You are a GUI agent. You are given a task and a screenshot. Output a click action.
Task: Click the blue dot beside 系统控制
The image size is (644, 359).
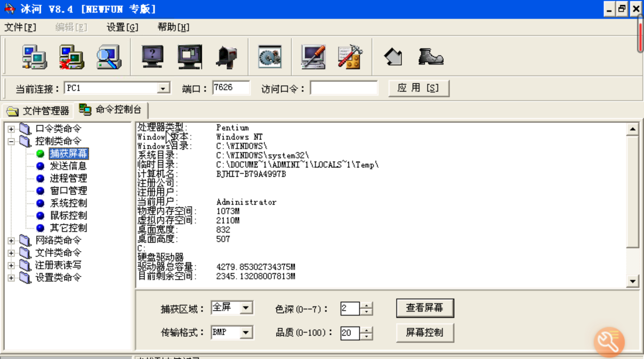pos(40,203)
